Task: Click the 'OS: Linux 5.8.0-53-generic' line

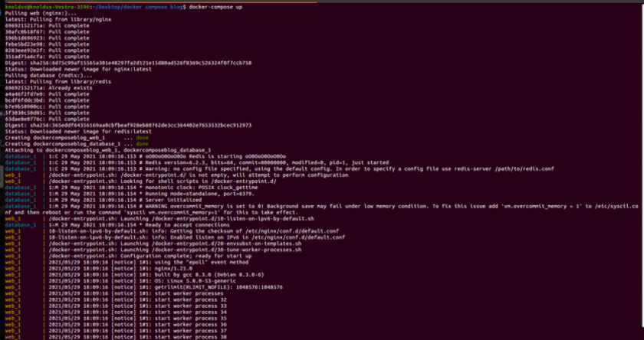Action: [x=120, y=281]
